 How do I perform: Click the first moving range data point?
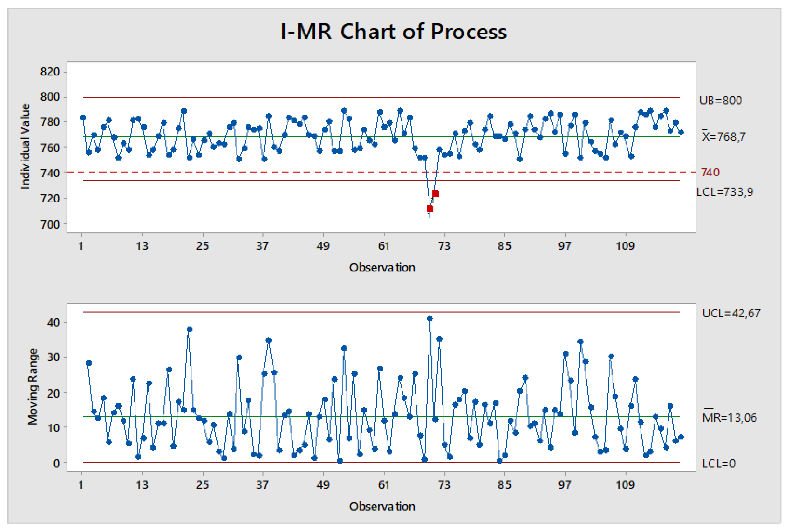pos(89,363)
